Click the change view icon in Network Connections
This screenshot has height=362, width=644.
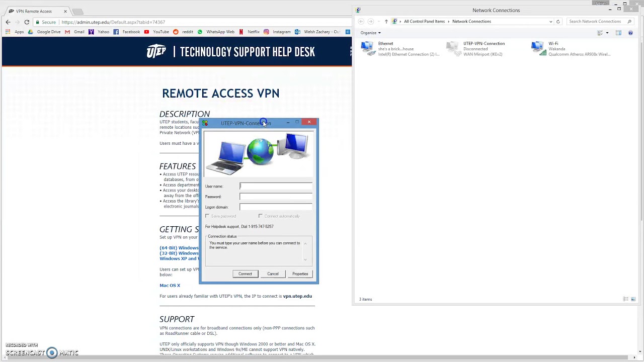pos(600,33)
